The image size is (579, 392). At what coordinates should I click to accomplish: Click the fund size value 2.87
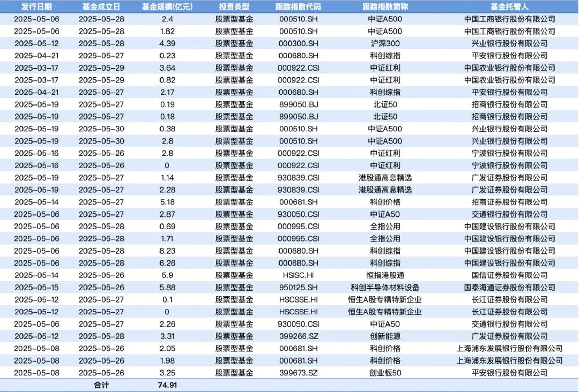(167, 214)
